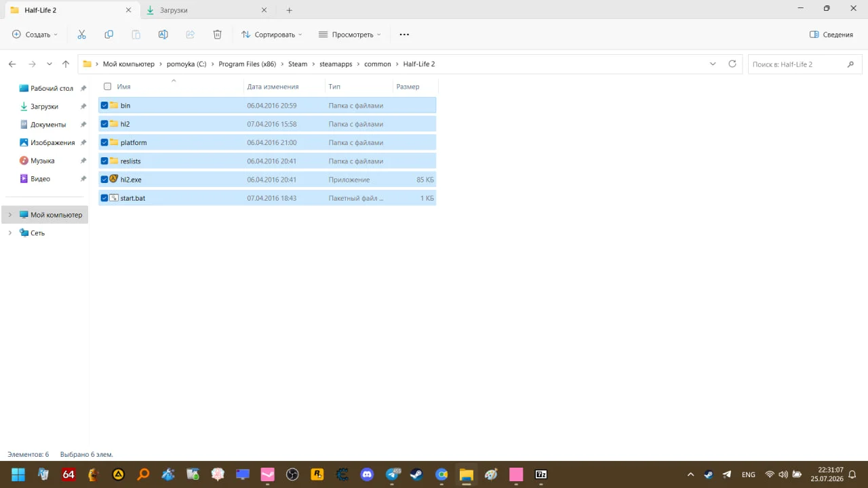Expand Сеть in navigation pane
The height and width of the screenshot is (488, 868).
click(9, 233)
